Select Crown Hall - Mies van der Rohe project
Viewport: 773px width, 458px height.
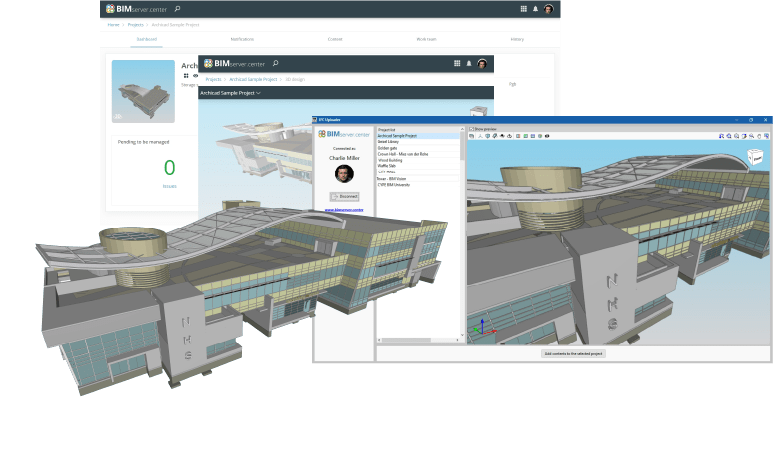(x=418, y=154)
